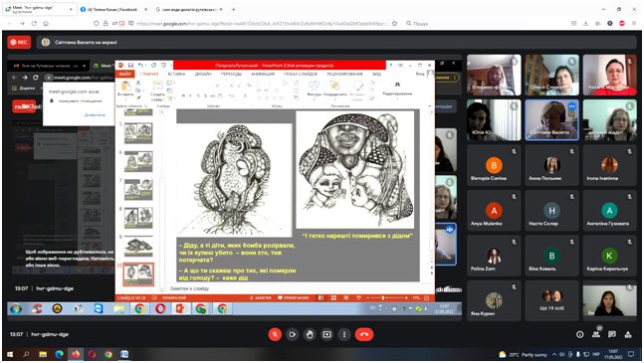The width and height of the screenshot is (644, 363).
Task: Open the Meet chat panel icon
Action: 612,334
